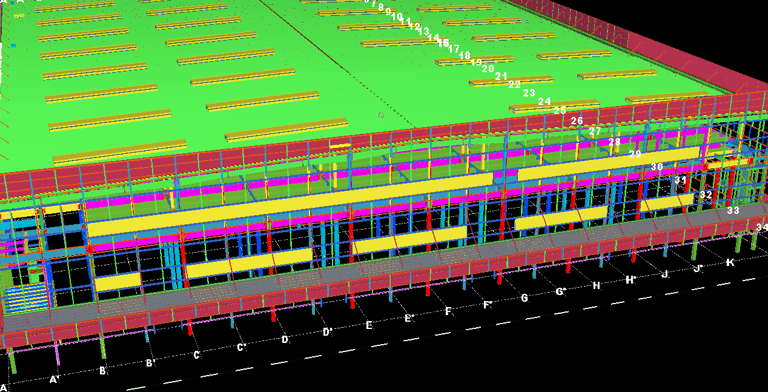Click grid line number '33'
The image size is (768, 392).
tap(733, 210)
